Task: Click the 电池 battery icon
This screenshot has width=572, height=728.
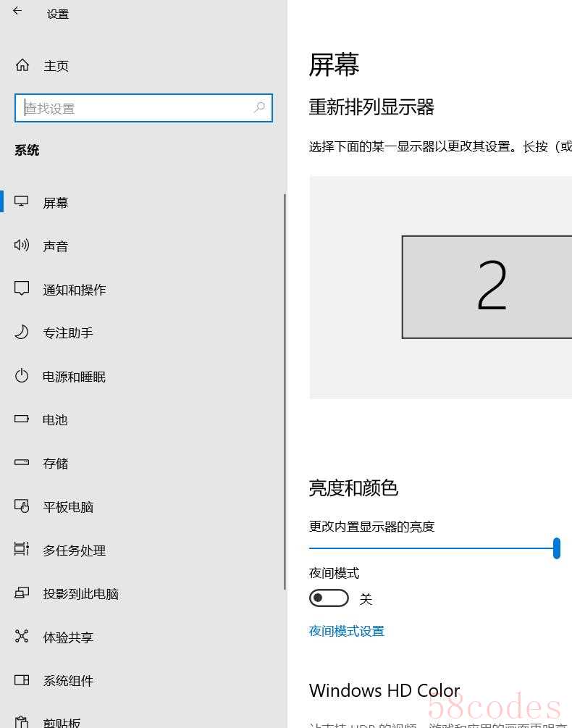Action: point(22,419)
